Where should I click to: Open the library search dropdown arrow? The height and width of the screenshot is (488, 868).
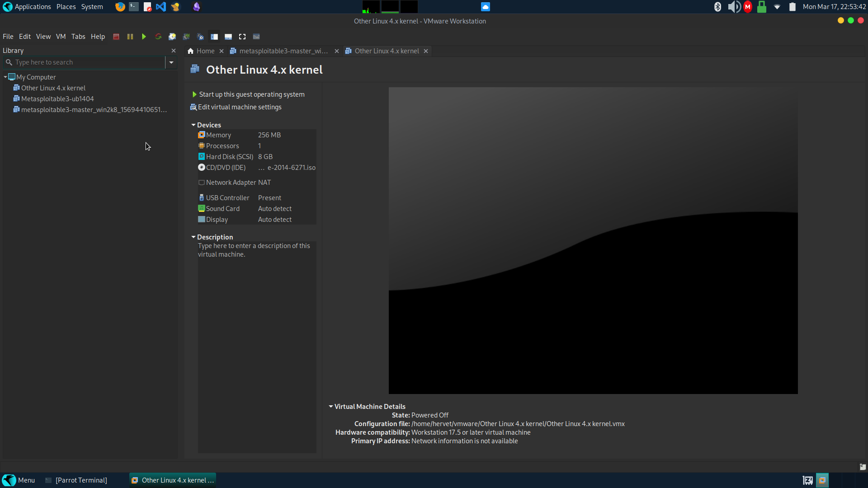[171, 62]
